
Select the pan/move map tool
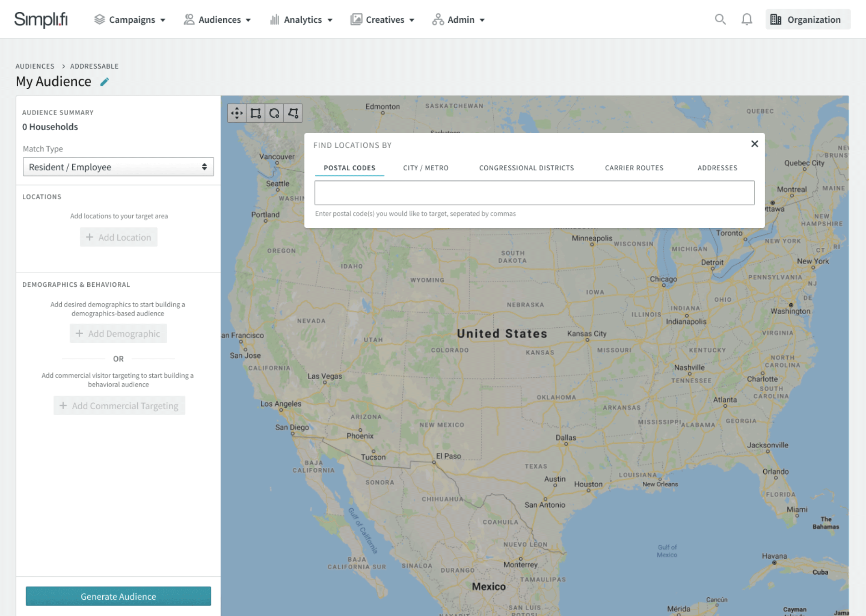[237, 113]
